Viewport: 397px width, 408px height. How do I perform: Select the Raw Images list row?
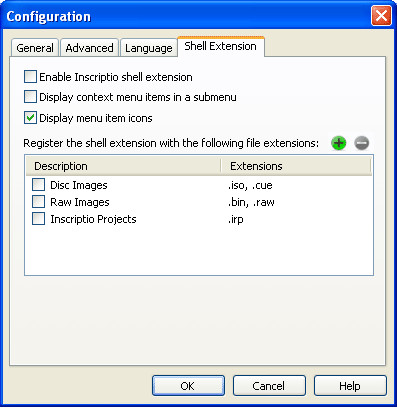coord(199,202)
